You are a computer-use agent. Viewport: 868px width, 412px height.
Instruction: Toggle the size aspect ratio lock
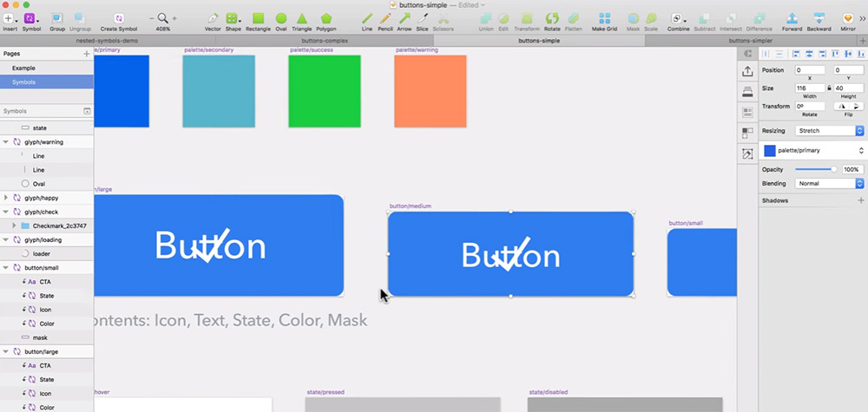829,88
